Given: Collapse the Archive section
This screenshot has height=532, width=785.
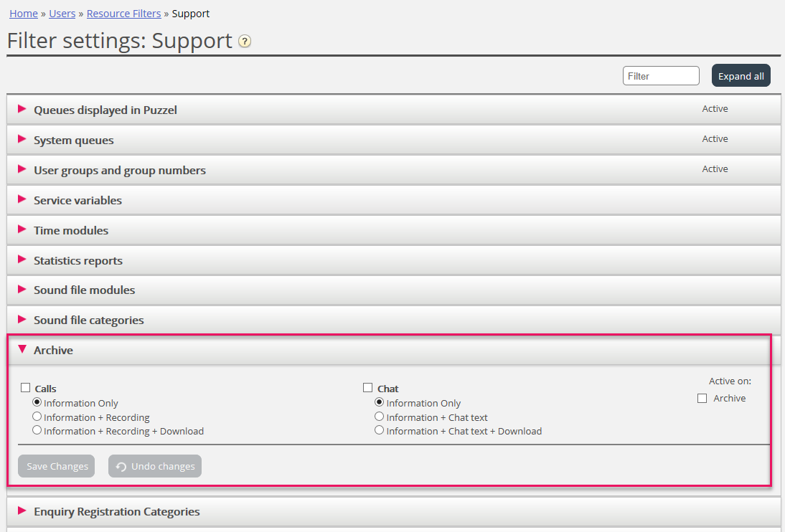Looking at the screenshot, I should click(53, 350).
